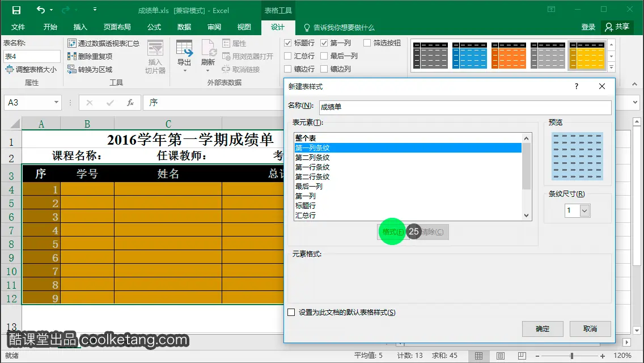Click the 名称 field containing 成绩单

(x=465, y=107)
